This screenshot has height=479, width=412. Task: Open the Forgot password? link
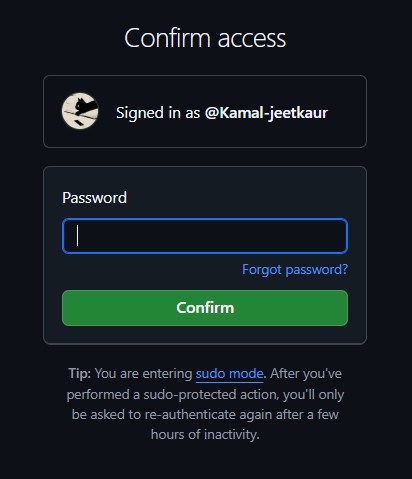[x=295, y=269]
